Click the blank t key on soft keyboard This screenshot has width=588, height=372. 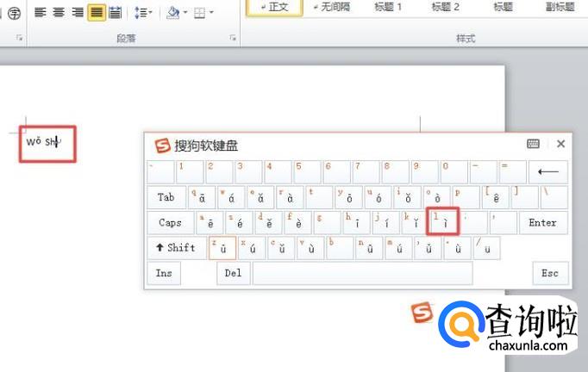pos(319,197)
